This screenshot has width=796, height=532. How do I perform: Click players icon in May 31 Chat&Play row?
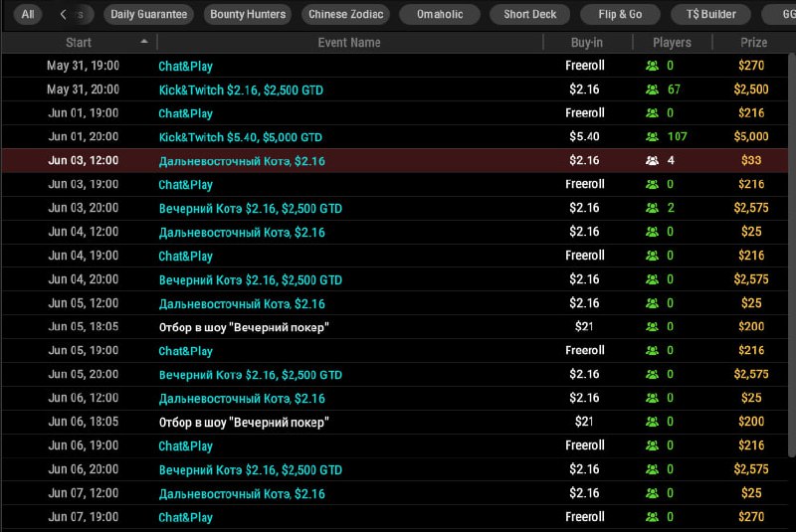652,66
